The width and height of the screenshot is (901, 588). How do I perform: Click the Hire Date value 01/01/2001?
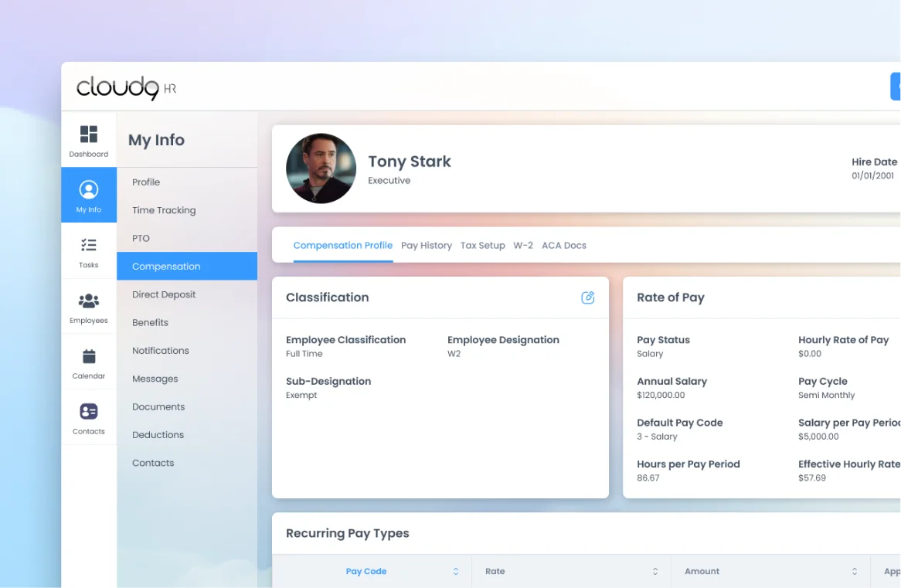coord(872,176)
